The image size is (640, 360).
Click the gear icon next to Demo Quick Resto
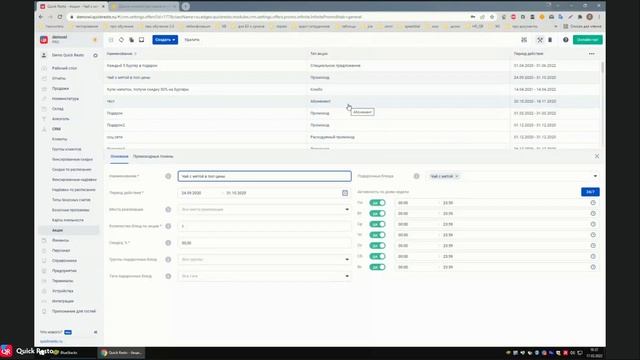point(95,55)
